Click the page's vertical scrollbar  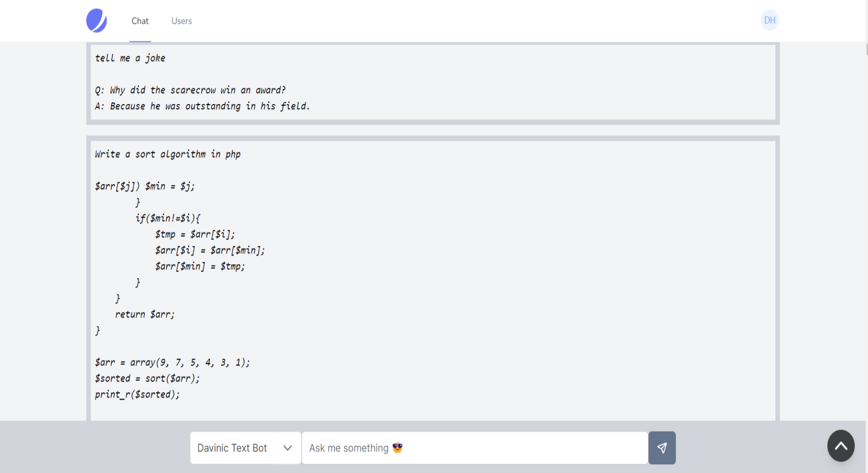pyautogui.click(x=867, y=48)
